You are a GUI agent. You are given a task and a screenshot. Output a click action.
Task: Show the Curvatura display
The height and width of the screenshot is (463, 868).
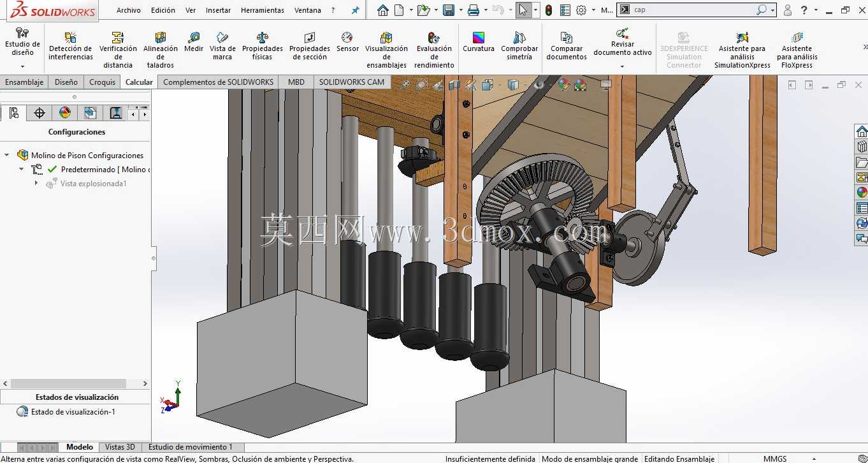point(479,42)
